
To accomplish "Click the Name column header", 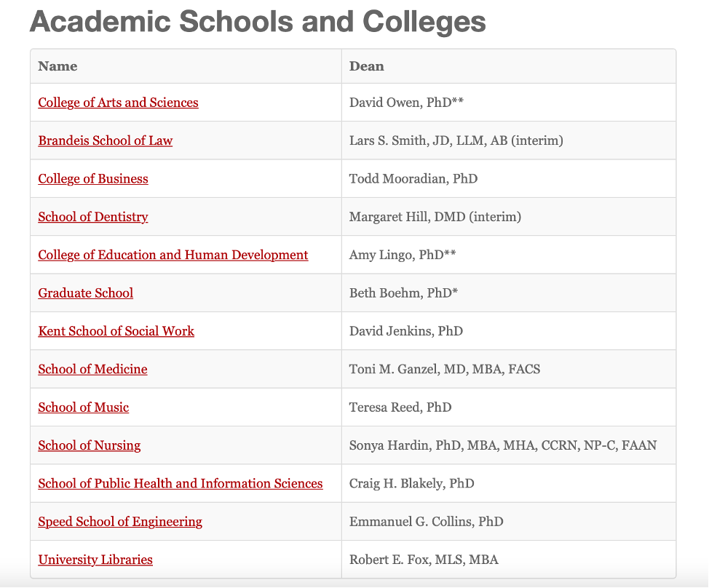I will coord(58,66).
